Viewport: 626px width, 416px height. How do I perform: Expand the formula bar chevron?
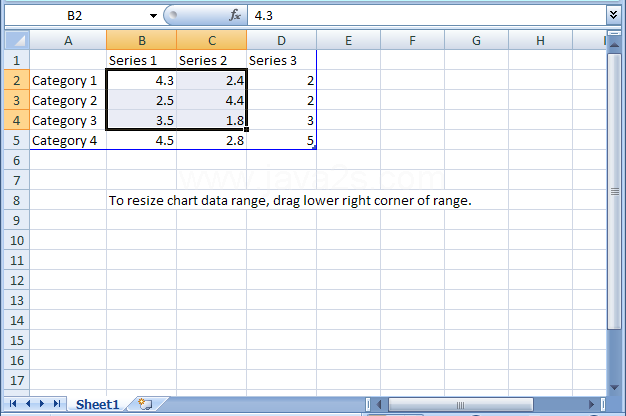click(x=613, y=15)
